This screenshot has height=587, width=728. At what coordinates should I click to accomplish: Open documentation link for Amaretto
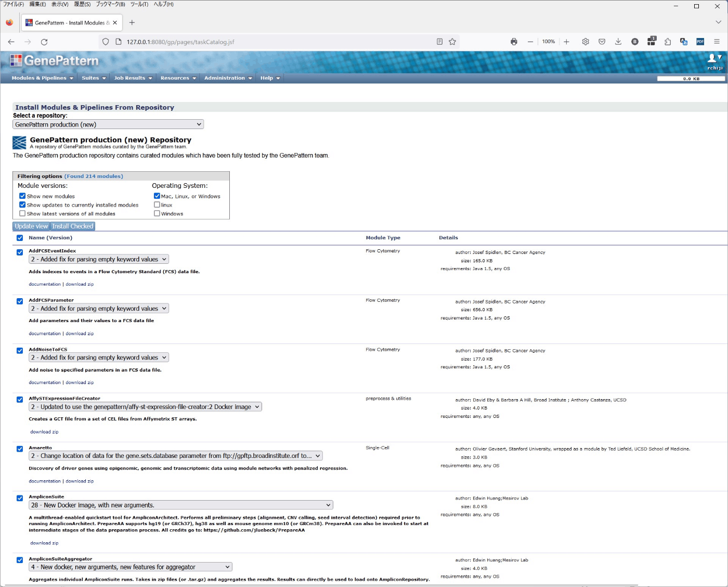45,481
